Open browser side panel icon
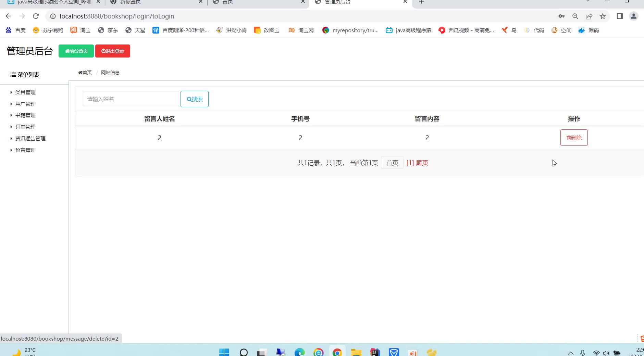 (620, 16)
